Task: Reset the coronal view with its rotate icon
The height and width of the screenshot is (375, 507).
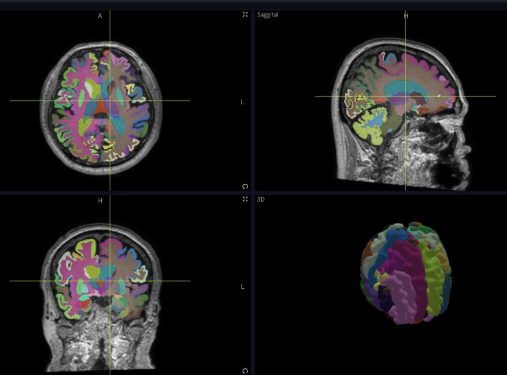Action: tap(245, 371)
